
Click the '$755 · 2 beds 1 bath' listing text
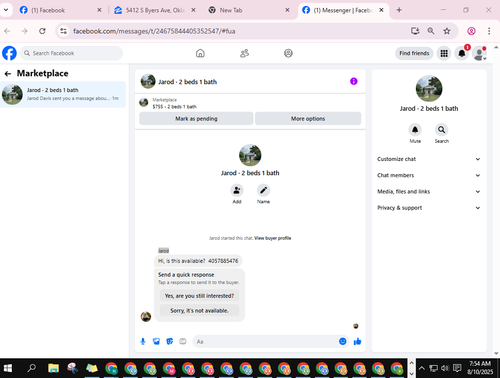pos(174,107)
